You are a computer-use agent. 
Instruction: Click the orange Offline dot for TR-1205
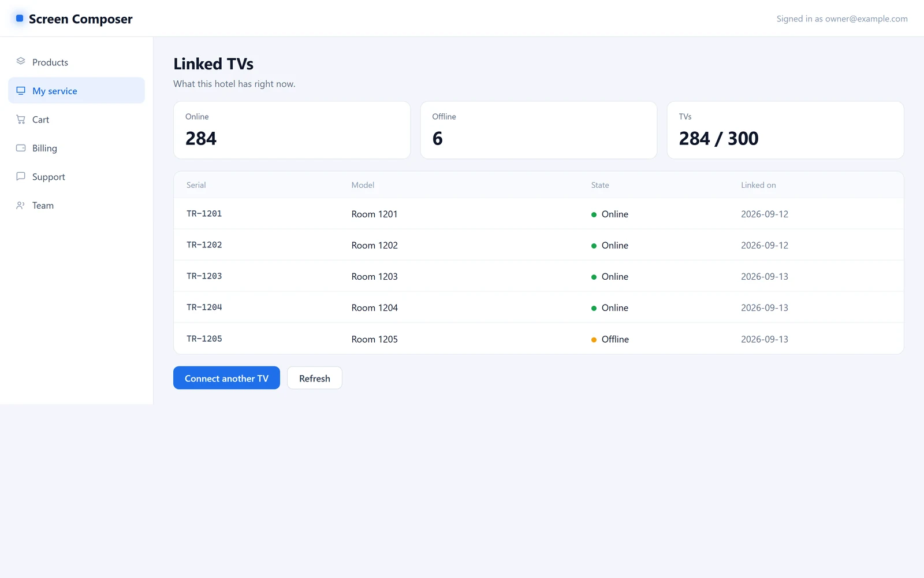(x=594, y=340)
